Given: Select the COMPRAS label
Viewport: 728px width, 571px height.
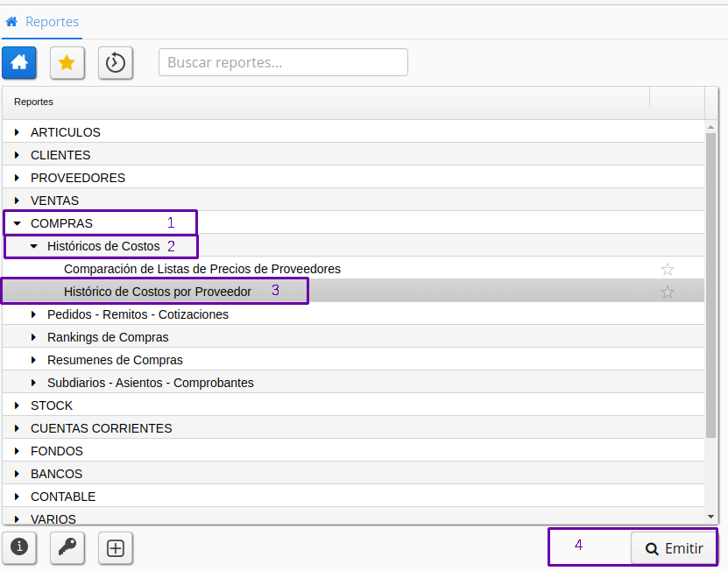Looking at the screenshot, I should (x=61, y=223).
